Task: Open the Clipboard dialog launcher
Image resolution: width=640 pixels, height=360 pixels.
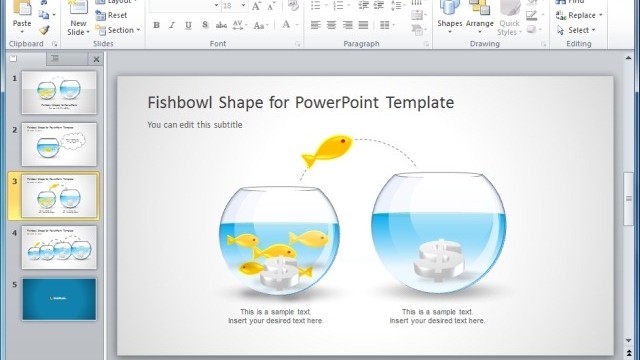Action: 54,44
